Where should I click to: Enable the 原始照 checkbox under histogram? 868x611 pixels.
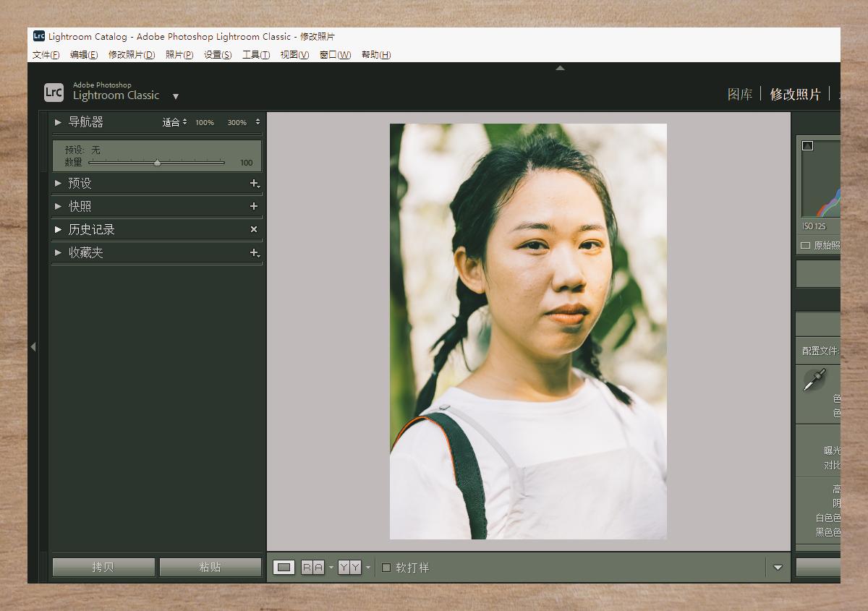805,245
